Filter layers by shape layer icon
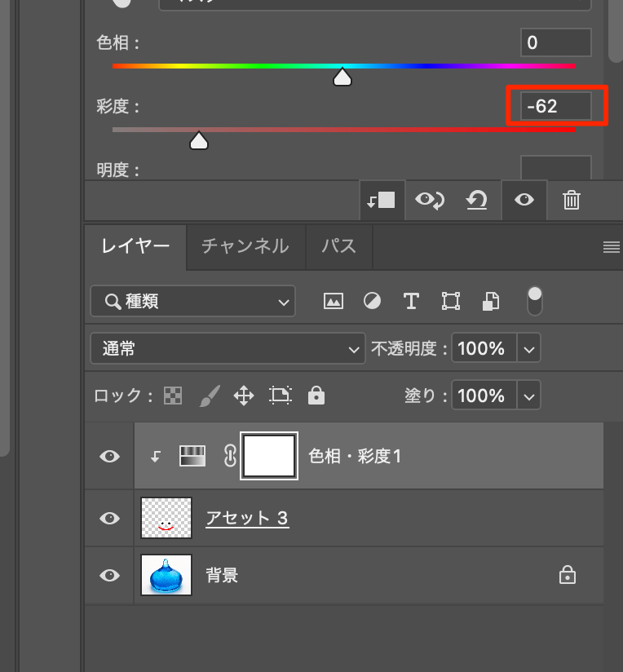 tap(450, 302)
